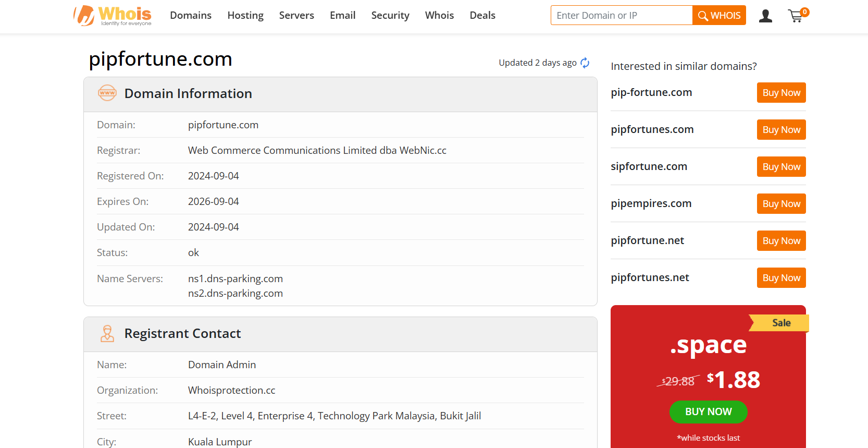This screenshot has width=868, height=448.
Task: Click the Domain Information section header
Action: point(340,94)
